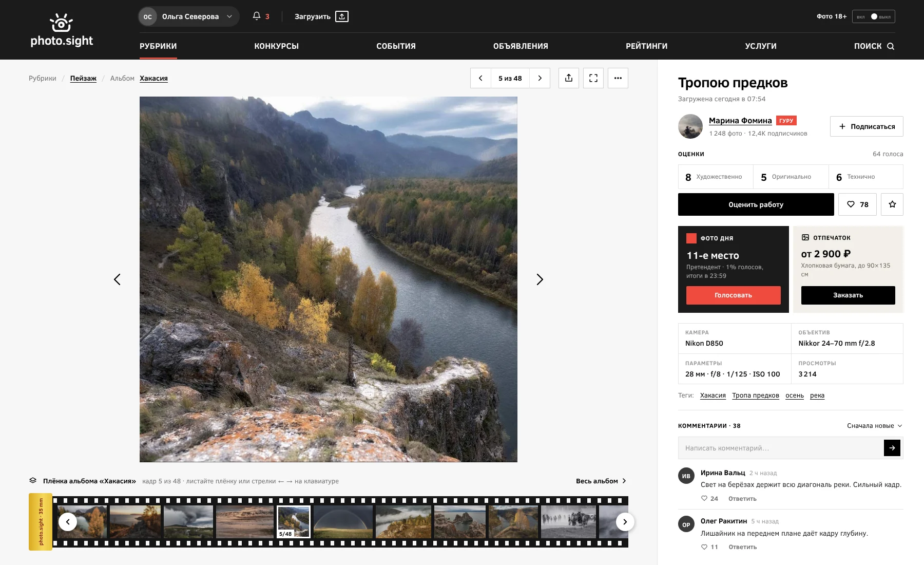Click left arrow beside the main photo

pyautogui.click(x=117, y=279)
